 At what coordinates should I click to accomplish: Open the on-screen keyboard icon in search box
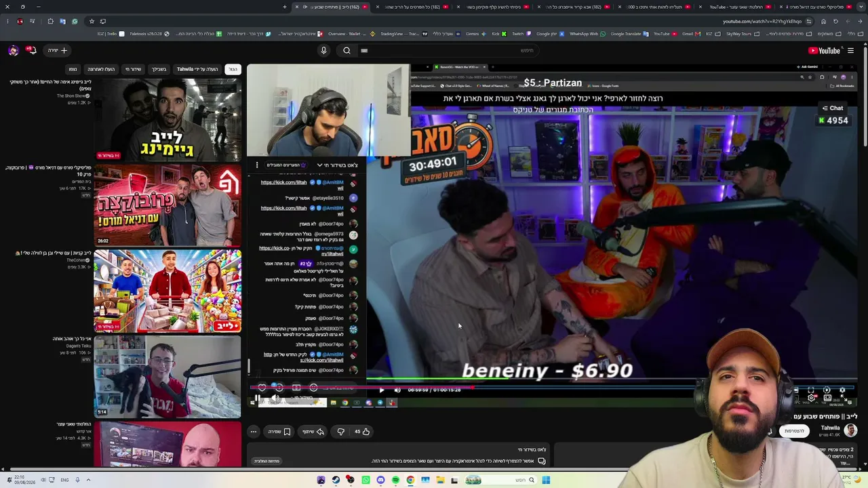364,50
